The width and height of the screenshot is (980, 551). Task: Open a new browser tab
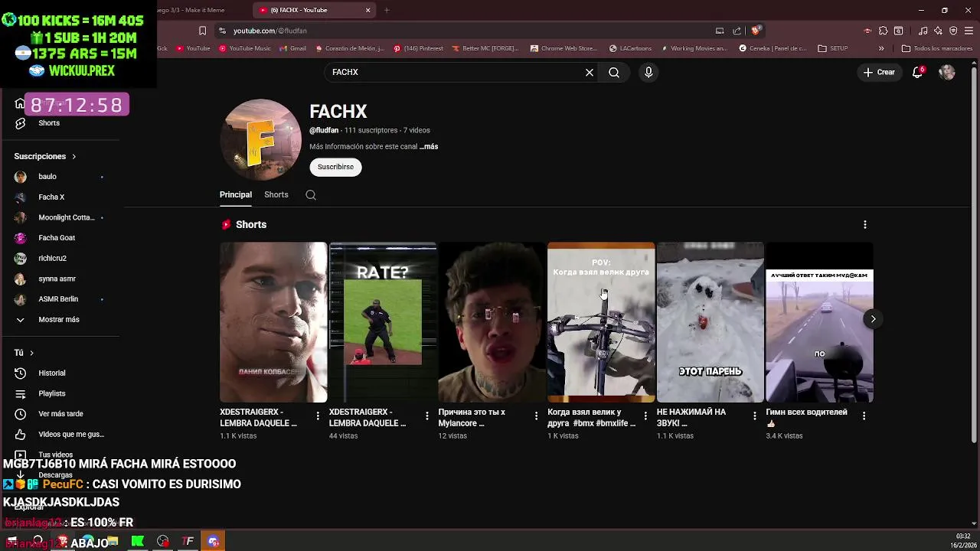point(387,10)
